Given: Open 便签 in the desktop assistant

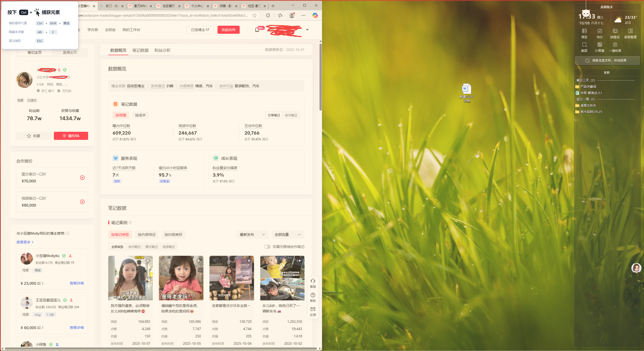Looking at the screenshot, I should point(584,34).
